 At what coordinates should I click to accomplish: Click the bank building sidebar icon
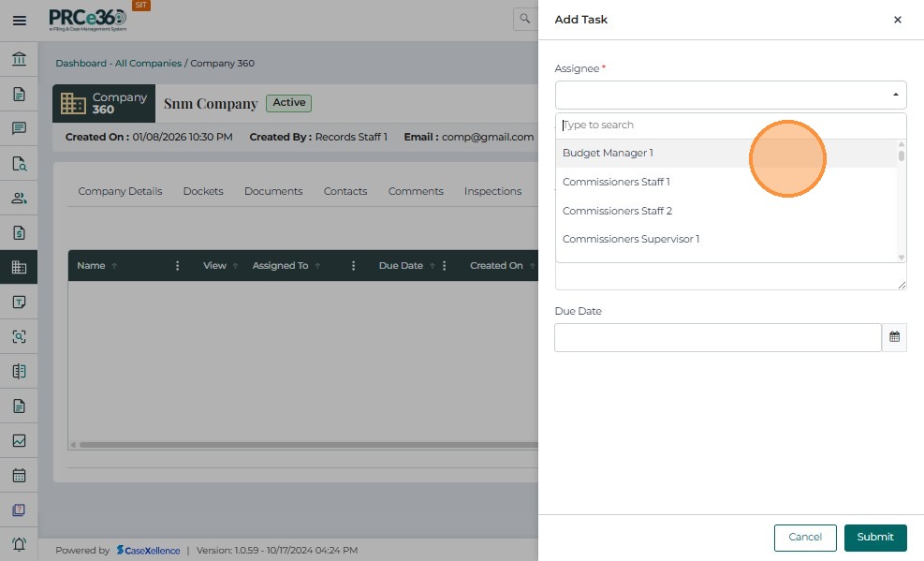click(19, 60)
